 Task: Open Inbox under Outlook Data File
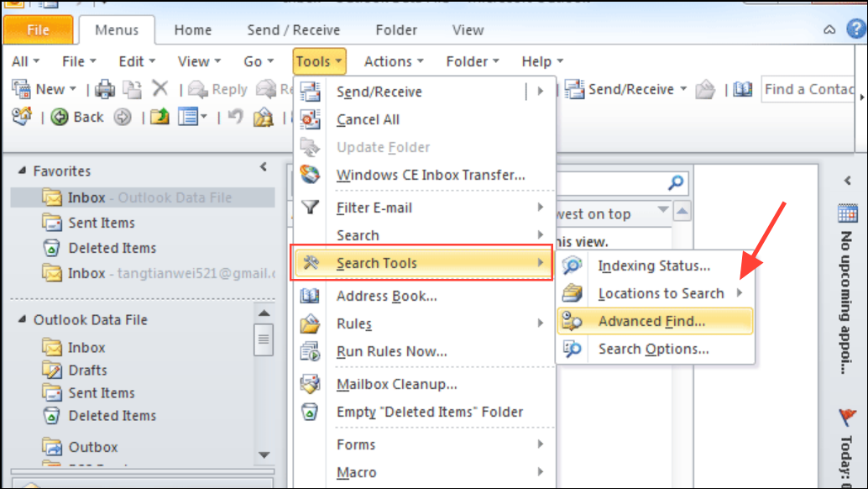click(x=86, y=348)
